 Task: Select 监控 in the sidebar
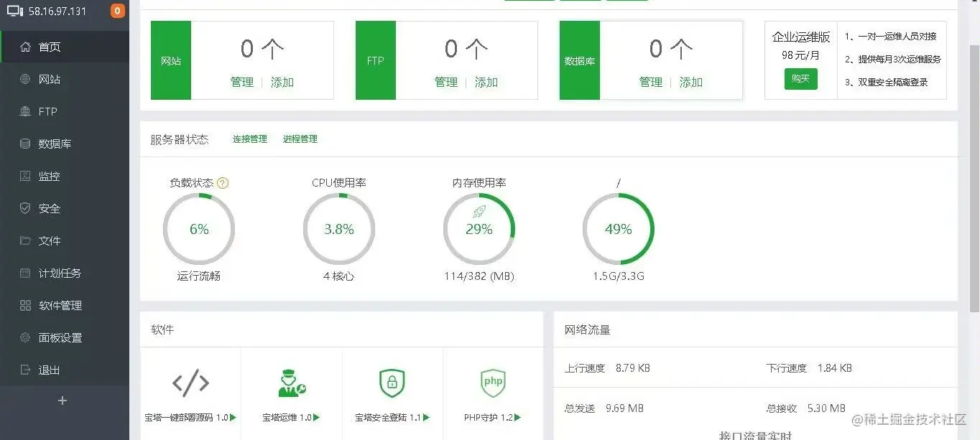65,176
